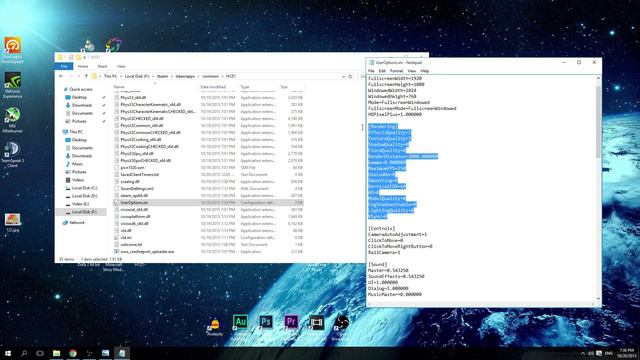Open Notepad View menu
640x360 pixels.
(411, 71)
